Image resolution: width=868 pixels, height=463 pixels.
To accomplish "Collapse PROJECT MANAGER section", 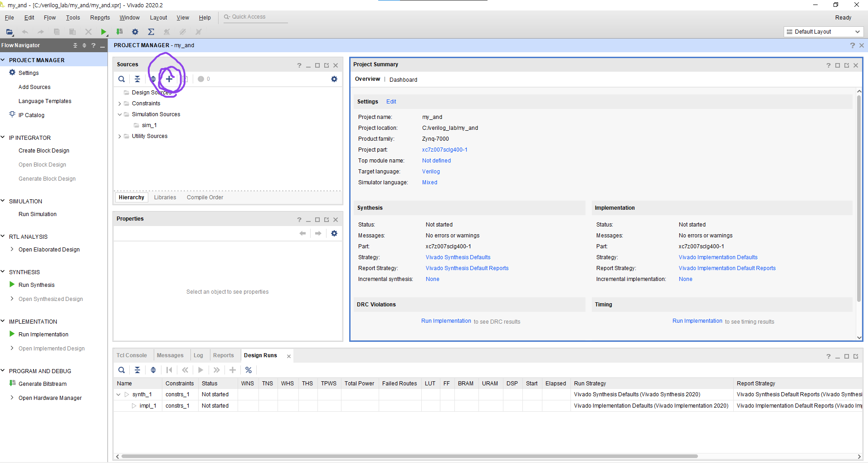I will 3,60.
